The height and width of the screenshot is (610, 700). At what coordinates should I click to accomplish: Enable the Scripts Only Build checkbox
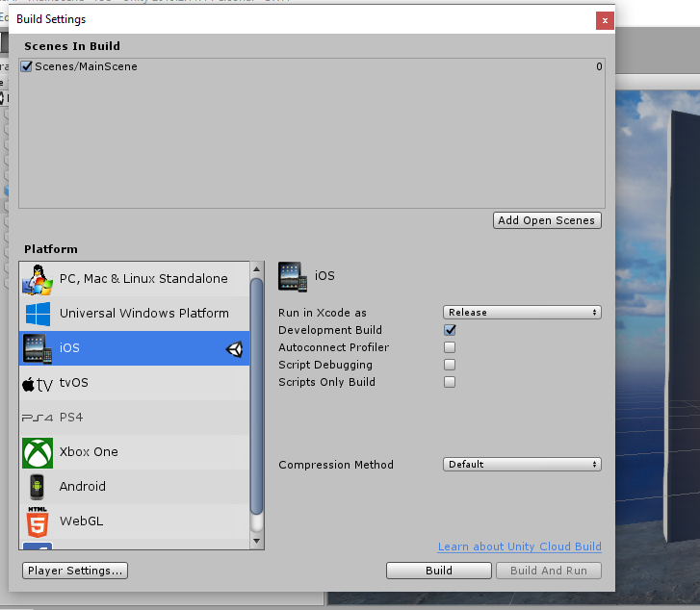coord(450,382)
